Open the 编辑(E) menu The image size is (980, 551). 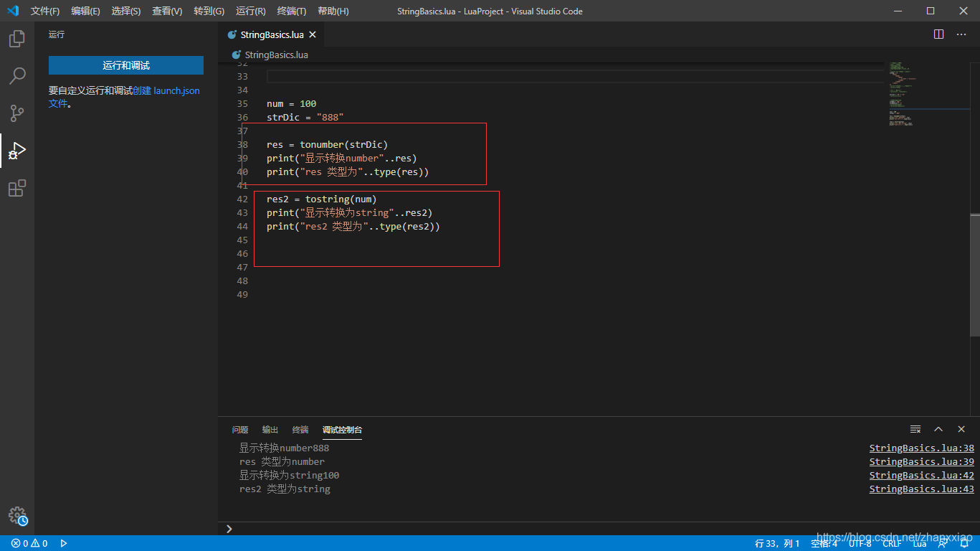point(85,11)
